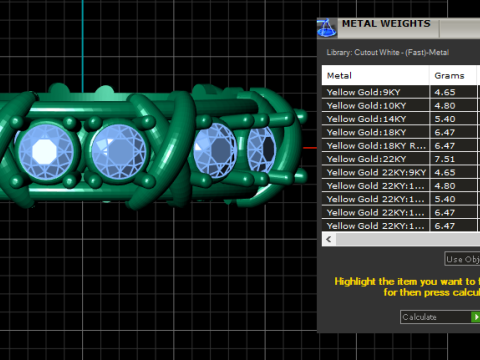
Task: Click the METAL WEIGHTS panel title
Action: (386, 24)
